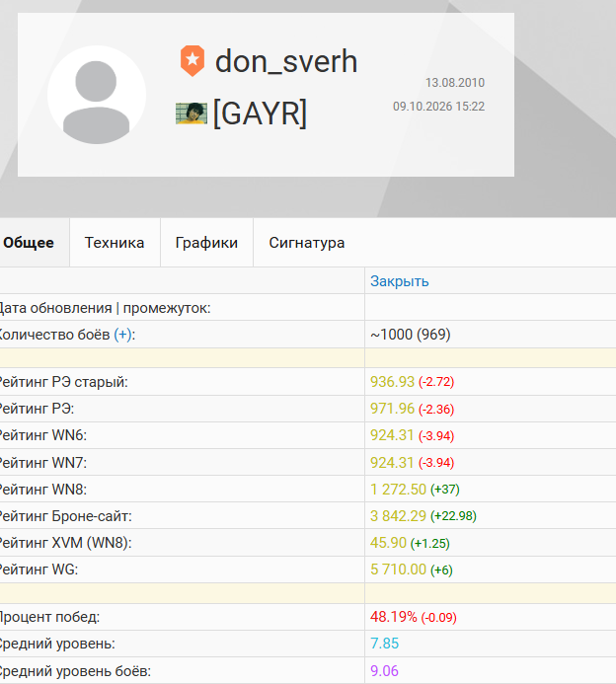Click the Процент побед label
The image size is (616, 684).
click(49, 617)
